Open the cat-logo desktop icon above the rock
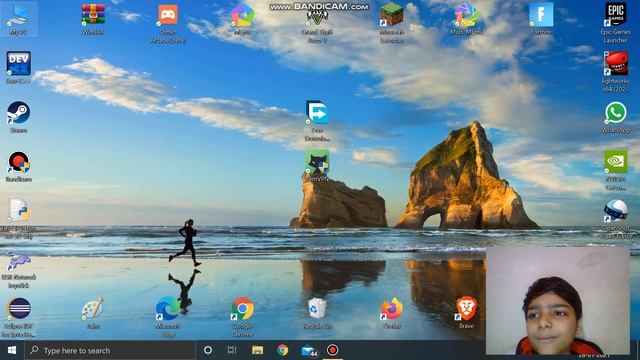Screen dimensions: 640x360 (x=317, y=166)
